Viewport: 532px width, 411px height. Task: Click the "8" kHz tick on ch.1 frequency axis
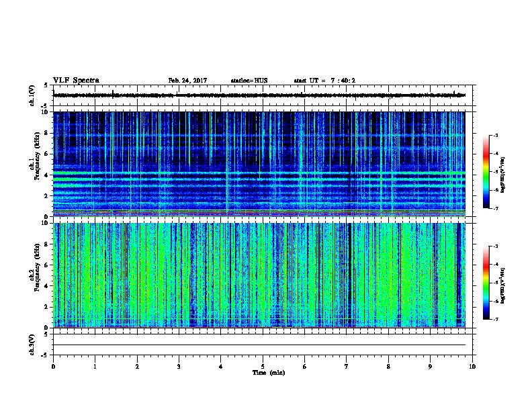coord(46,133)
